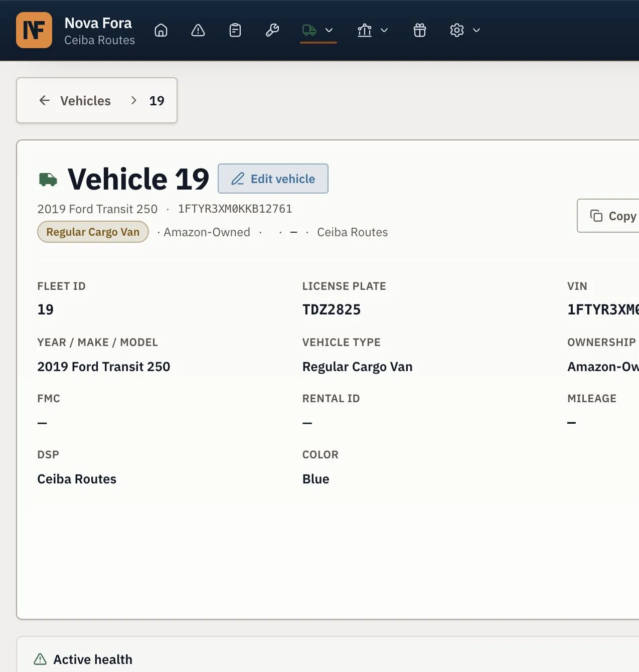Screen dimensions: 639x672
Task: Click Ceiba Routes in the subtitle row
Action: (x=353, y=232)
